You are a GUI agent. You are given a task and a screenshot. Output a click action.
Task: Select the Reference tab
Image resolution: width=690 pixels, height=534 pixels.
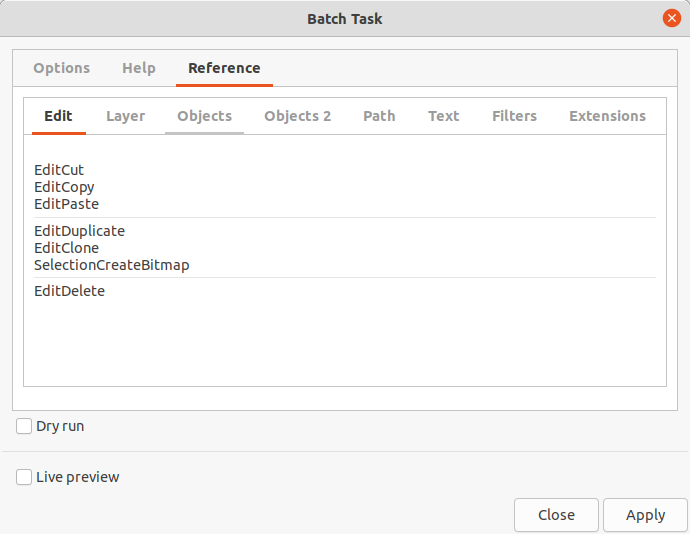pos(224,68)
